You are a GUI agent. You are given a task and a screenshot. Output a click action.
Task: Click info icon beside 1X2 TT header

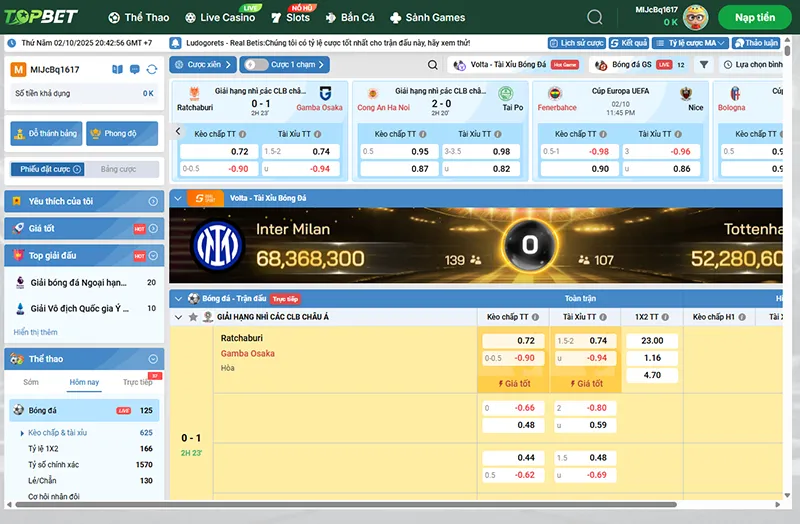665,317
